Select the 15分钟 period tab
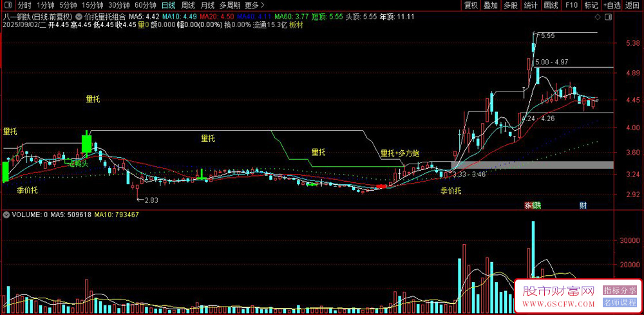 [92, 5]
